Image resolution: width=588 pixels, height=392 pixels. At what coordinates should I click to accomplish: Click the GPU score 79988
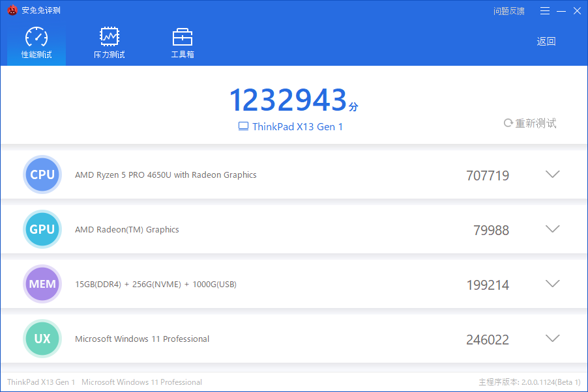coord(492,230)
